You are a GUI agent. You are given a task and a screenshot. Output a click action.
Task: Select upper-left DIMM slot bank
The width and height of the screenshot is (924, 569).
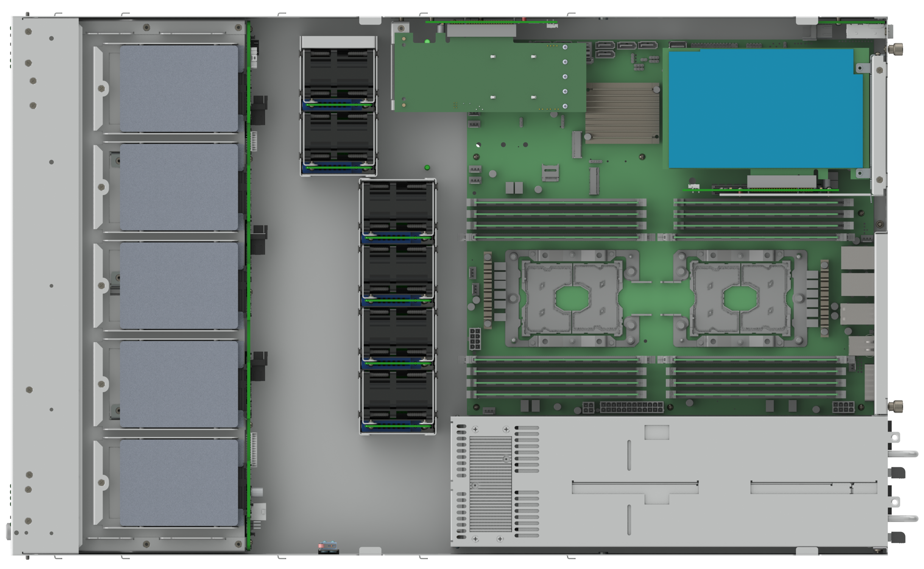(x=556, y=220)
